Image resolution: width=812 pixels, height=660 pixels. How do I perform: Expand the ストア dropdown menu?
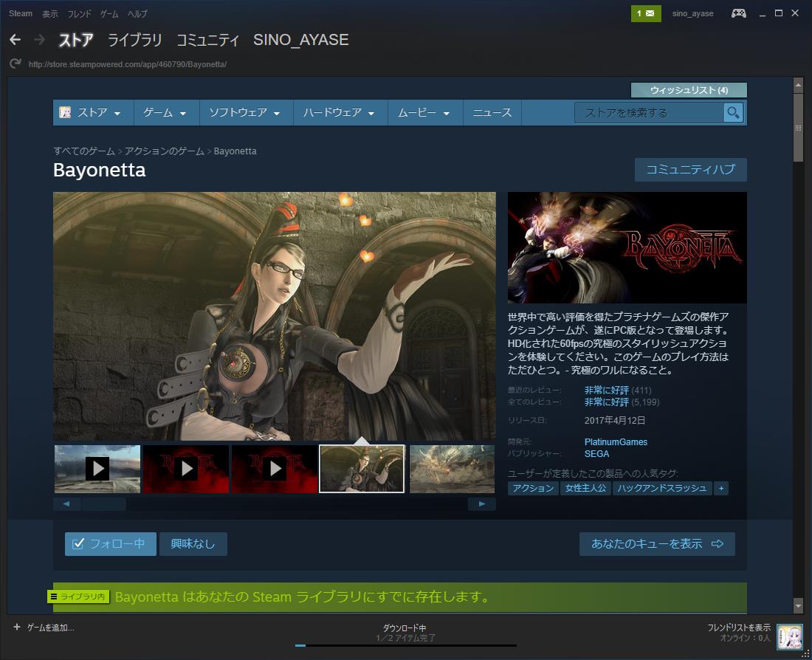[x=93, y=112]
